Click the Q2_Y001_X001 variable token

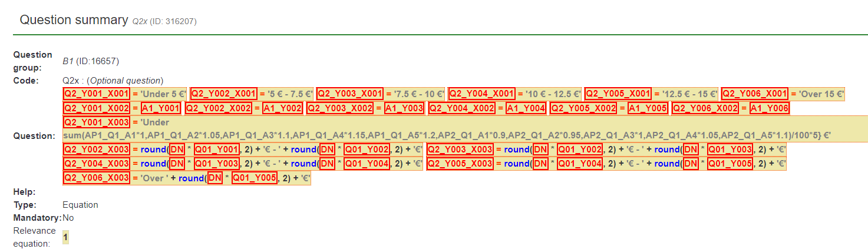click(x=96, y=94)
